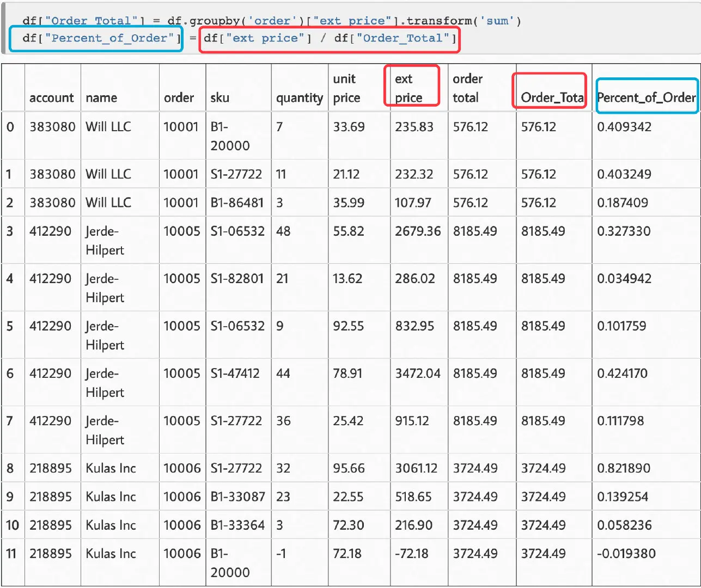Click row index 11

(12, 553)
